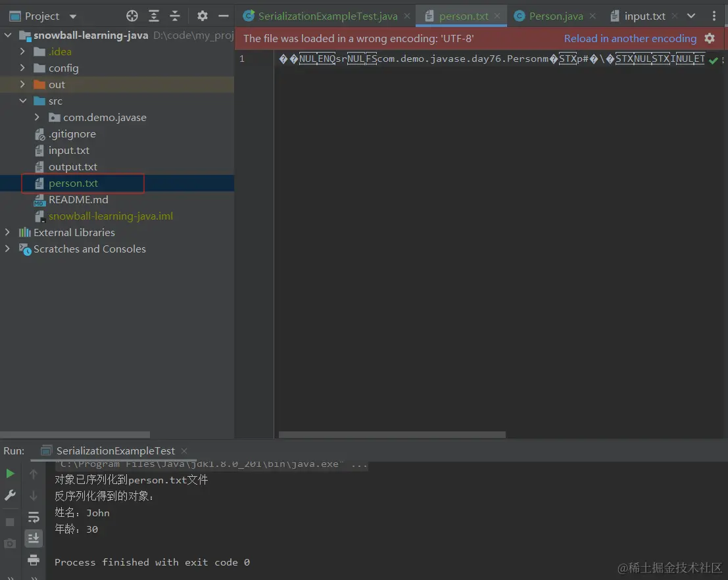Viewport: 728px width, 580px height.
Task: Click the Down the stack trace arrow
Action: click(x=34, y=495)
